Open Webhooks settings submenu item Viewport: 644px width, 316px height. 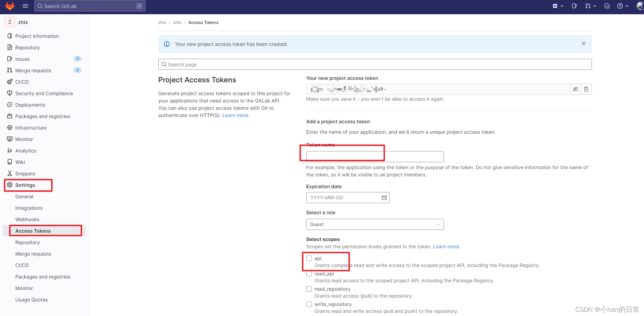point(27,219)
